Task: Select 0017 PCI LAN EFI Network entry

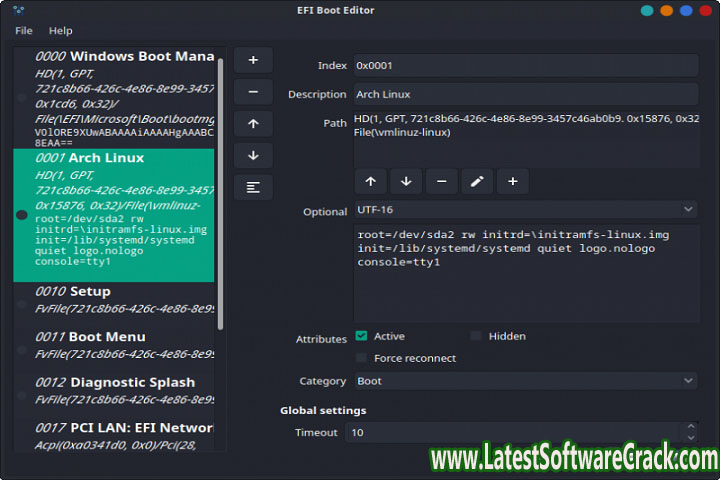Action: coord(114,435)
